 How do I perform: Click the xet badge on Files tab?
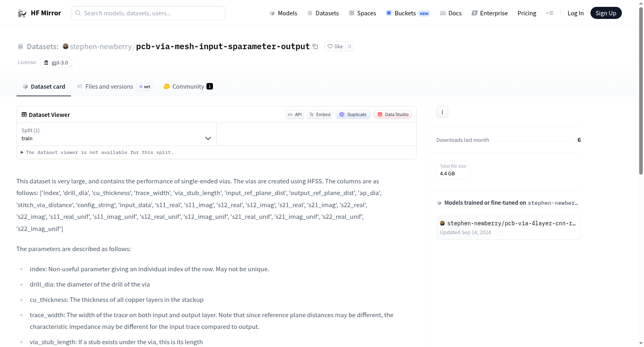coord(144,87)
